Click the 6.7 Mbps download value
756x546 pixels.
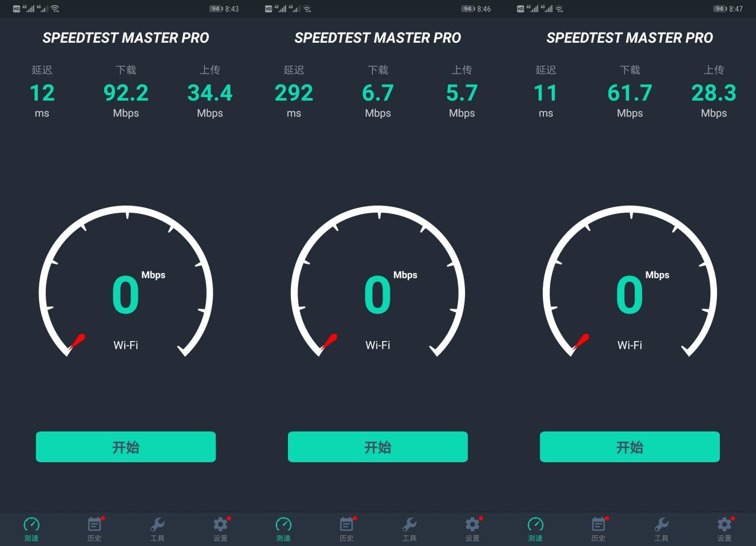coord(378,93)
